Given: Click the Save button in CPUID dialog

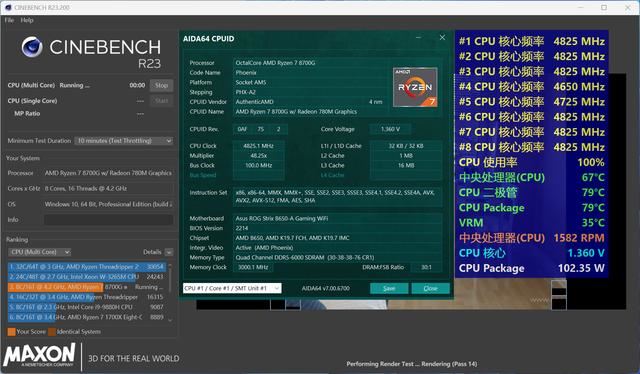Looking at the screenshot, I should (389, 288).
